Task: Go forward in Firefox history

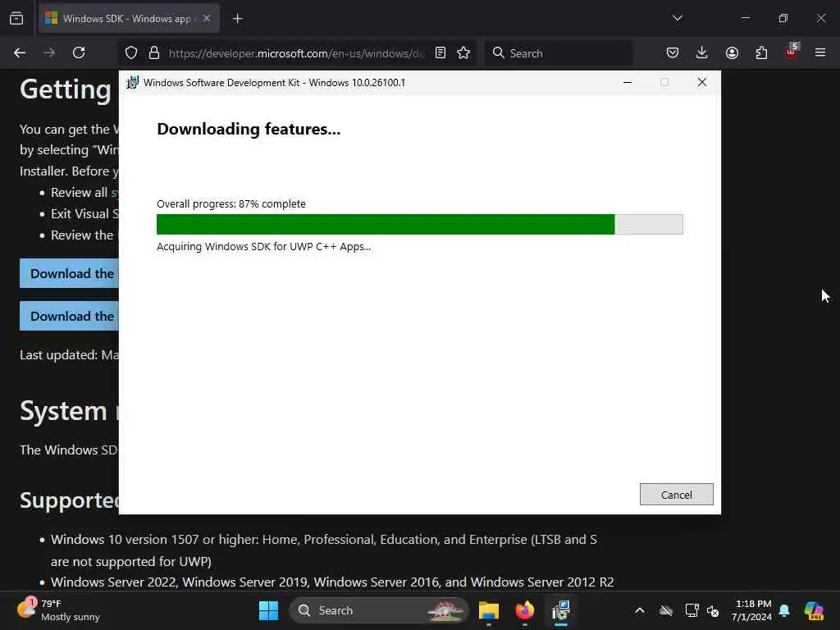Action: [x=49, y=53]
